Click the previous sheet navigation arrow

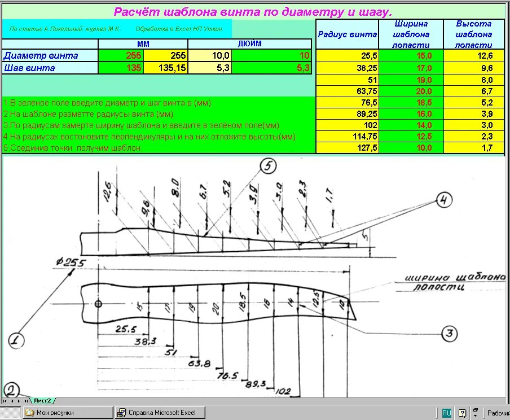pos(12,401)
